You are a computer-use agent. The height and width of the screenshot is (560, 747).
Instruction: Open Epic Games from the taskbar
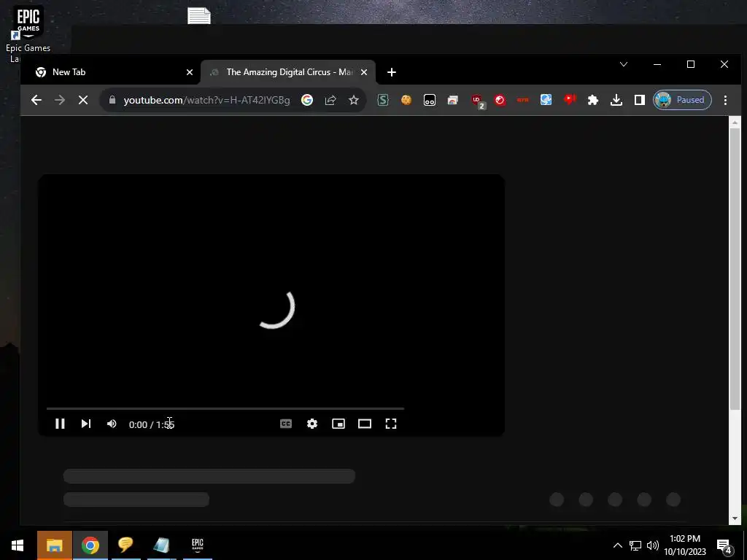pos(197,545)
